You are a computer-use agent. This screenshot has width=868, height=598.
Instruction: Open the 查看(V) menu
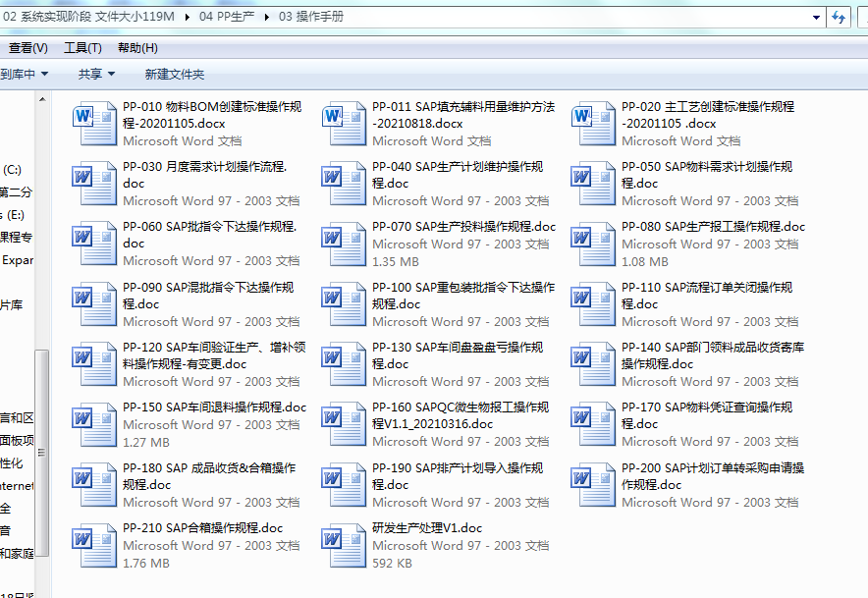[27, 48]
